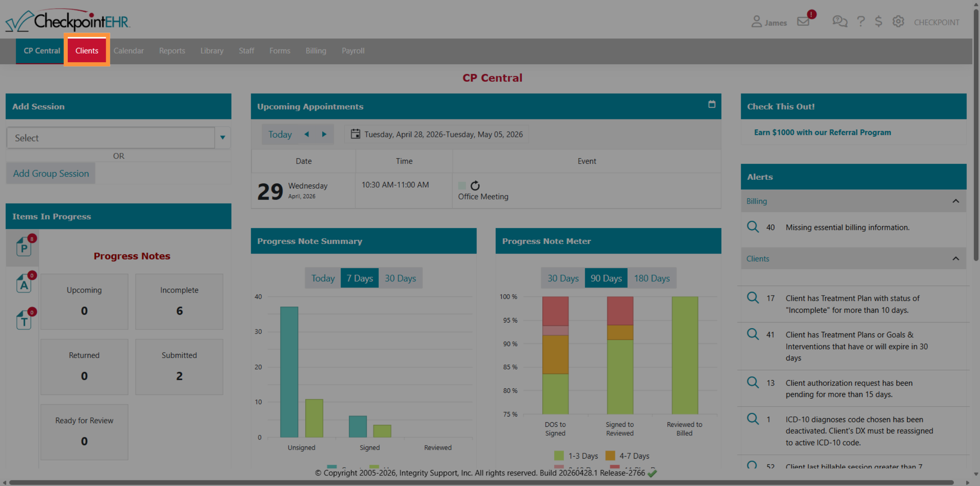Screen dimensions: 980x486
Task: Open the Calendar menu tab
Action: 129,51
